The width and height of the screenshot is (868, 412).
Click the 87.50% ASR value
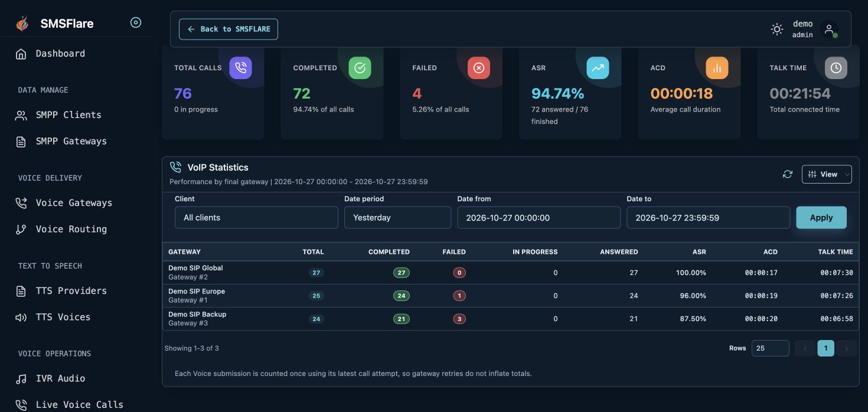pos(693,319)
